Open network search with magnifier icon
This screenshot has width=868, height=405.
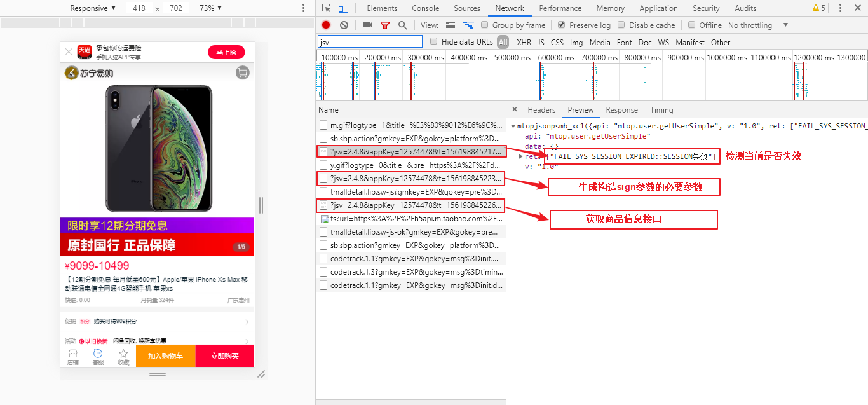(x=402, y=25)
